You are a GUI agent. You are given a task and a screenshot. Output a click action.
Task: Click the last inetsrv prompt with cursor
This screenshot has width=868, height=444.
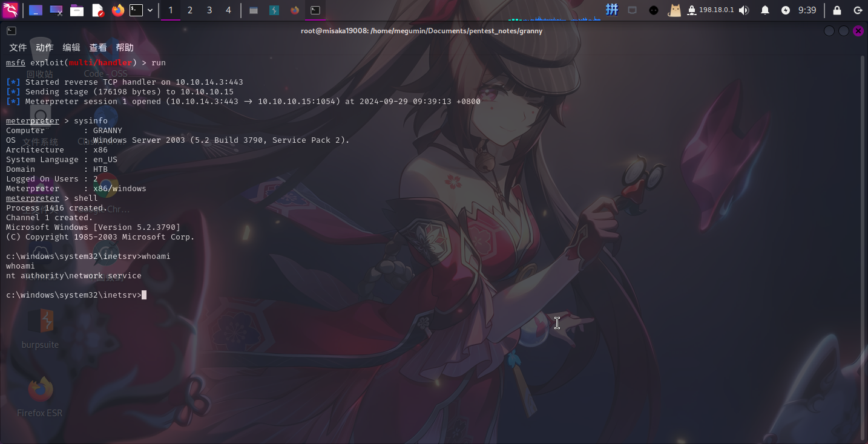point(76,295)
